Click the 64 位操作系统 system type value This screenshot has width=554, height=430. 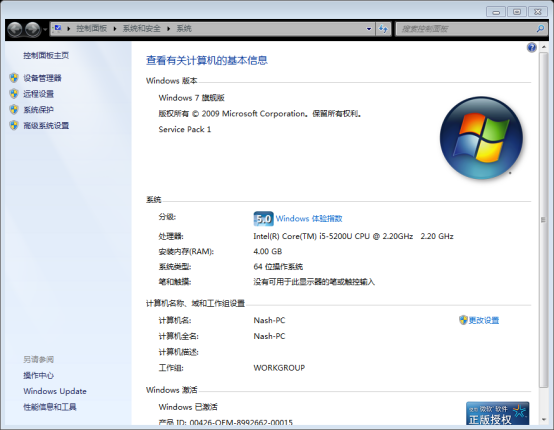(278, 267)
